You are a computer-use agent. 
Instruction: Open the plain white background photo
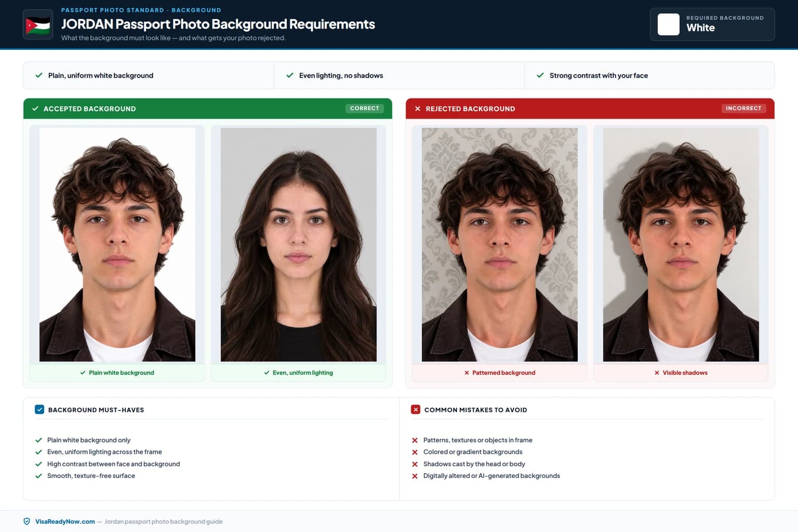[117, 245]
